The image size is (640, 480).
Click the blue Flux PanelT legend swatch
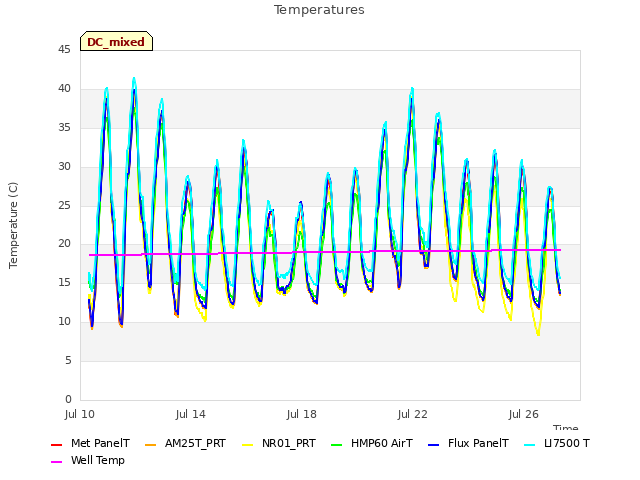pyautogui.click(x=433, y=444)
